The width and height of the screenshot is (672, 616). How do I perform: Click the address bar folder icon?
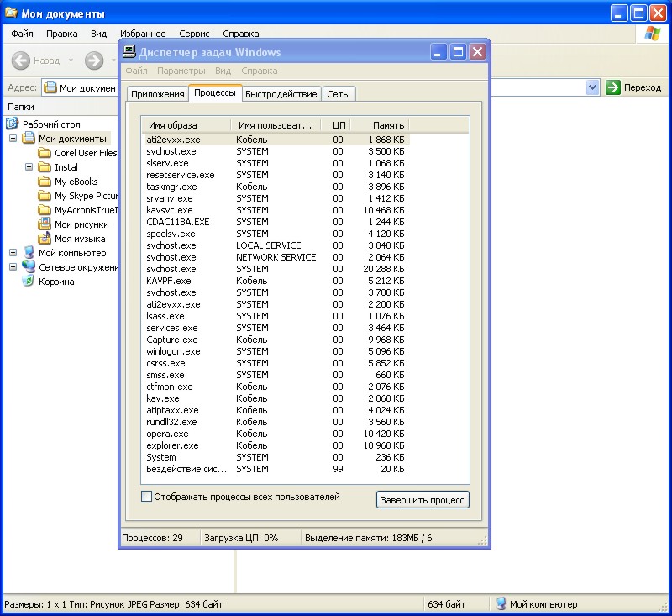50,87
